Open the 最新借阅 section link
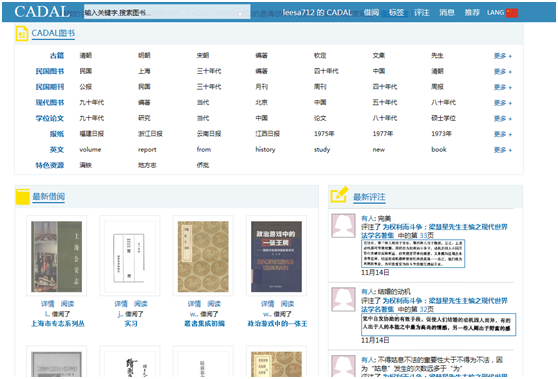This screenshot has height=379, width=558. click(x=48, y=196)
